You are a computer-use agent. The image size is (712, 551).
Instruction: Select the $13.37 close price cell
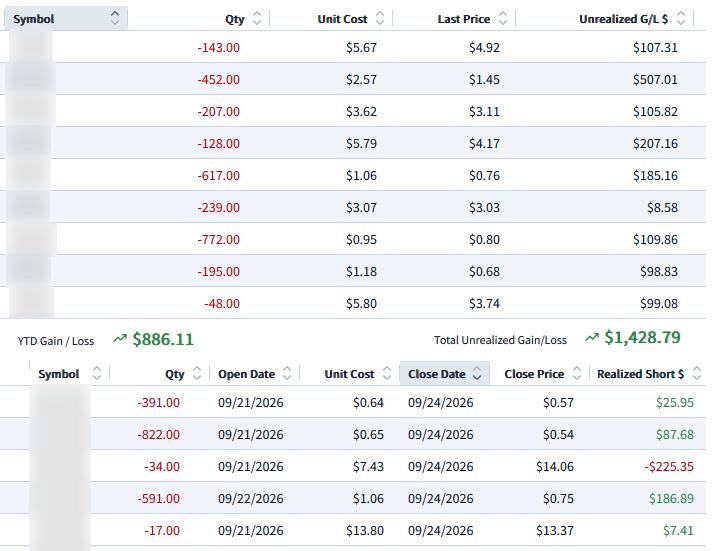pyautogui.click(x=555, y=531)
